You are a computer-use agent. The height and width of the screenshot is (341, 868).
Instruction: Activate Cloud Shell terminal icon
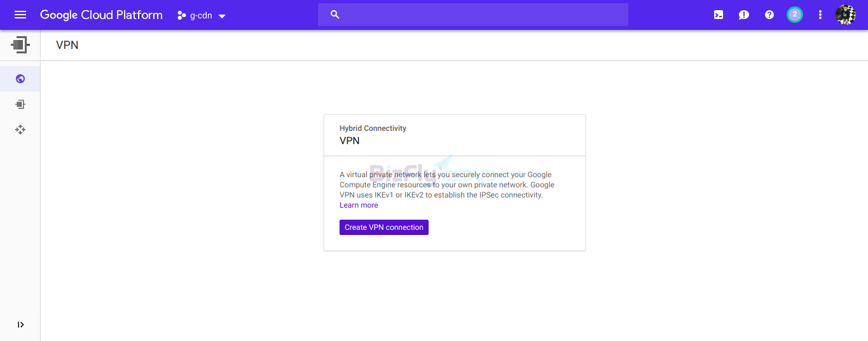[x=719, y=15]
